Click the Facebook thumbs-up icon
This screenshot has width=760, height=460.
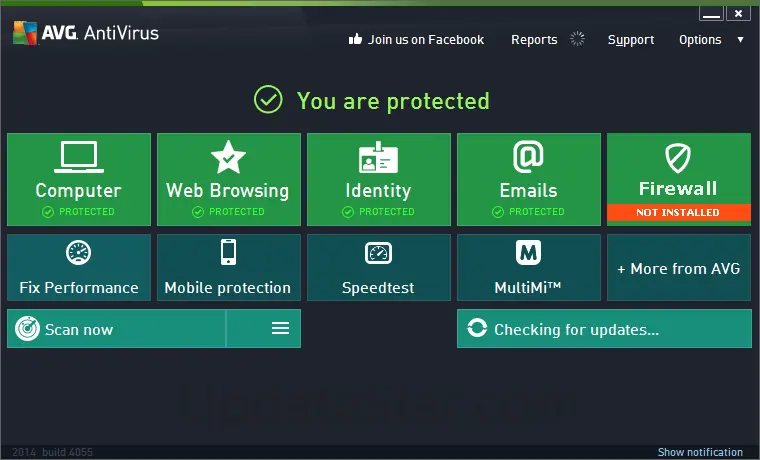[x=355, y=39]
